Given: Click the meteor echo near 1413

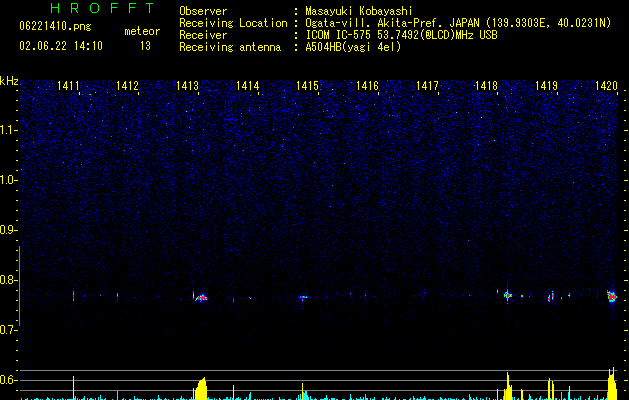Looking at the screenshot, I should 201,297.
